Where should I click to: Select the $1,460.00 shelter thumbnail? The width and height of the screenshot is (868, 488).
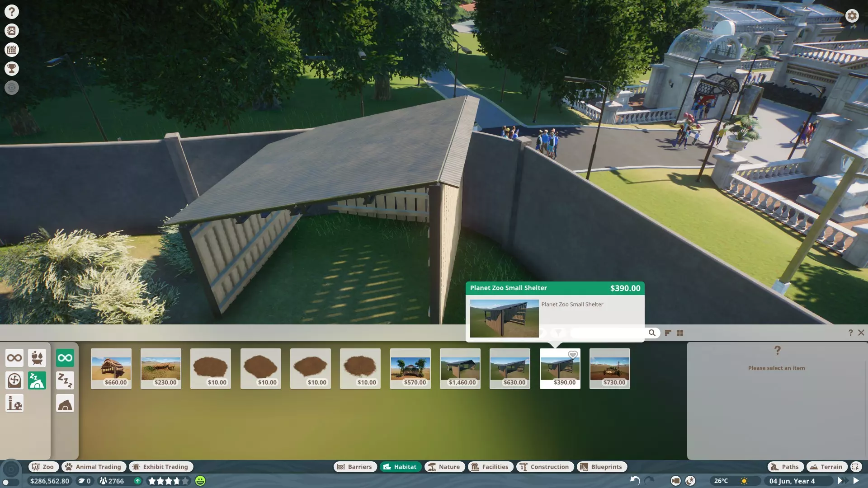(x=460, y=368)
